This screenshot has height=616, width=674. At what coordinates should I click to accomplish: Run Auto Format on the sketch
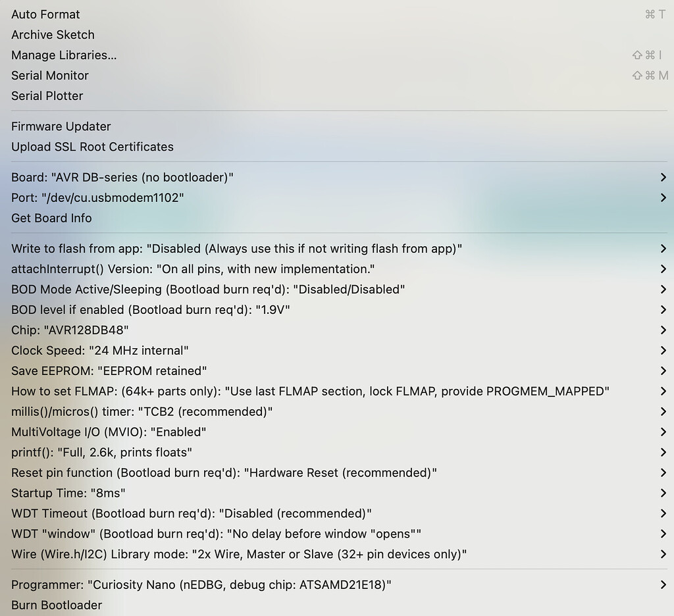click(337, 14)
